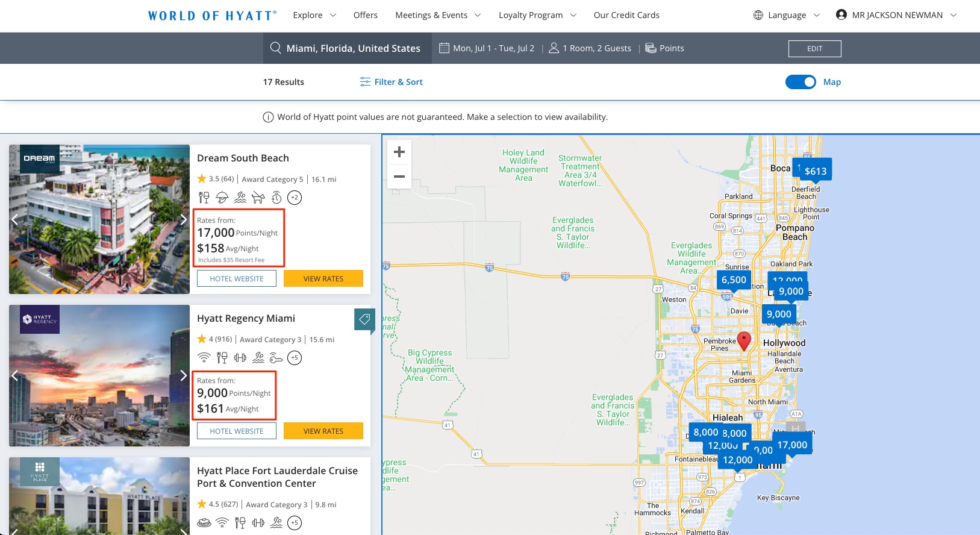This screenshot has height=535, width=980.
Task: Click the World of Hyatt logo
Action: pos(212,16)
